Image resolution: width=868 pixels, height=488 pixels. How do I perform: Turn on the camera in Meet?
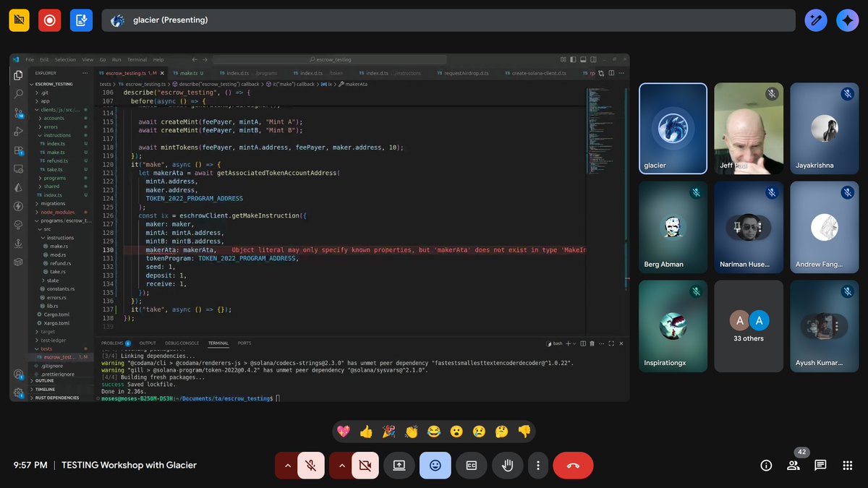click(x=365, y=466)
